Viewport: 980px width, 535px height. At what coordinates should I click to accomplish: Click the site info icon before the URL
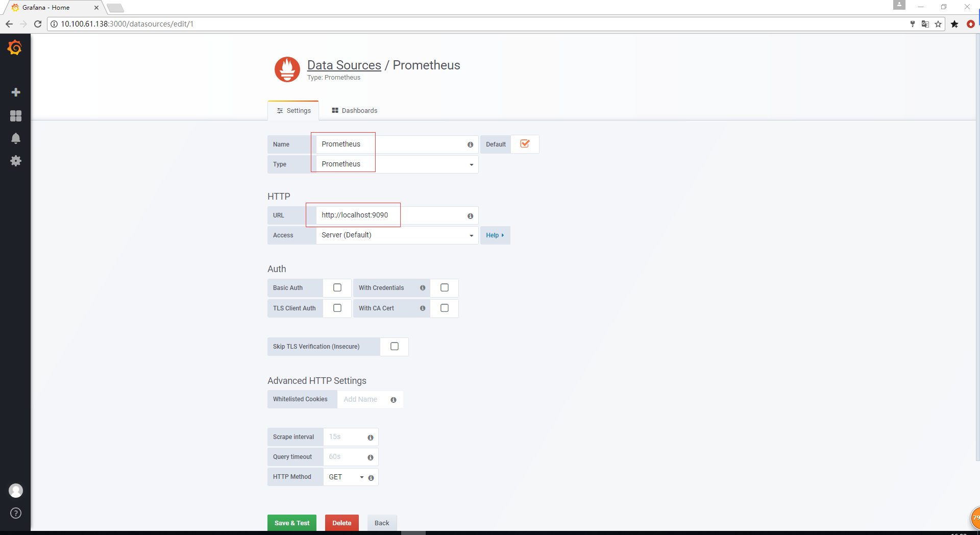54,24
